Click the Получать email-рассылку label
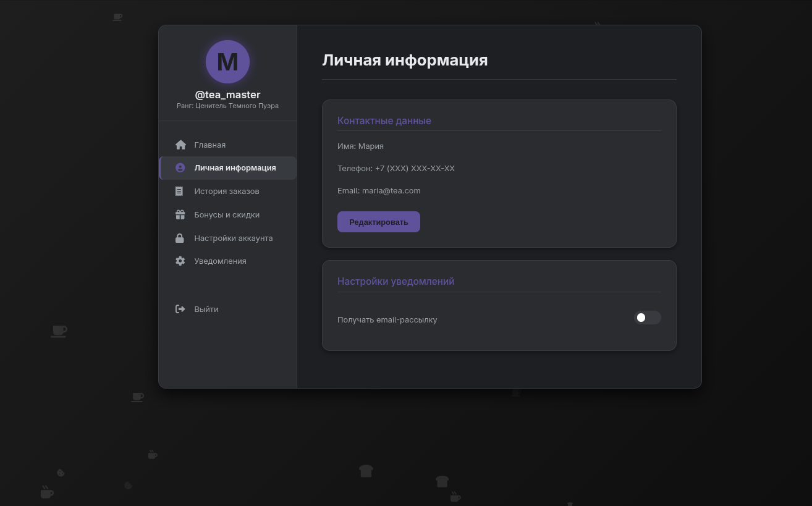The height and width of the screenshot is (506, 812). point(387,320)
